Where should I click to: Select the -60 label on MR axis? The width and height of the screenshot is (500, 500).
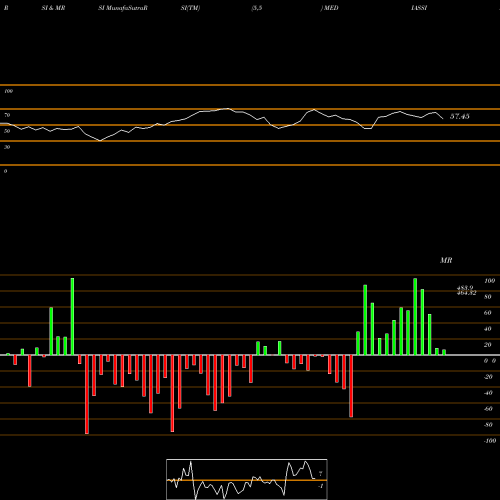click(x=488, y=409)
